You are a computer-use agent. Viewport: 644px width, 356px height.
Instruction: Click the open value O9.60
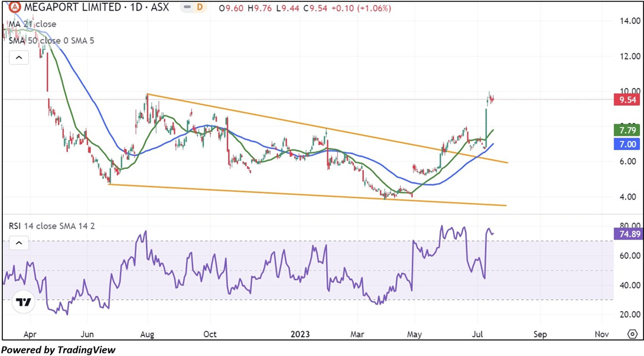click(231, 8)
